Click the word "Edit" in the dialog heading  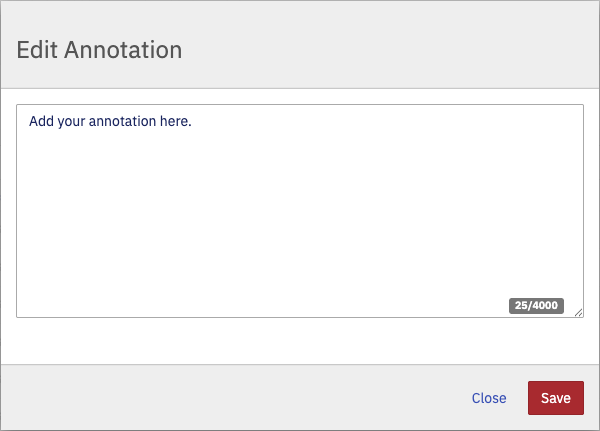[x=37, y=50]
